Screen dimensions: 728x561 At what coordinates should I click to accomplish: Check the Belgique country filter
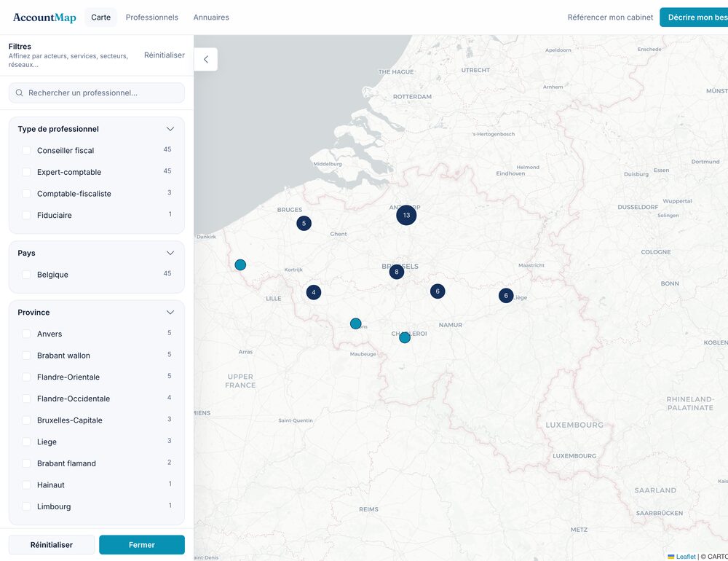[26, 275]
